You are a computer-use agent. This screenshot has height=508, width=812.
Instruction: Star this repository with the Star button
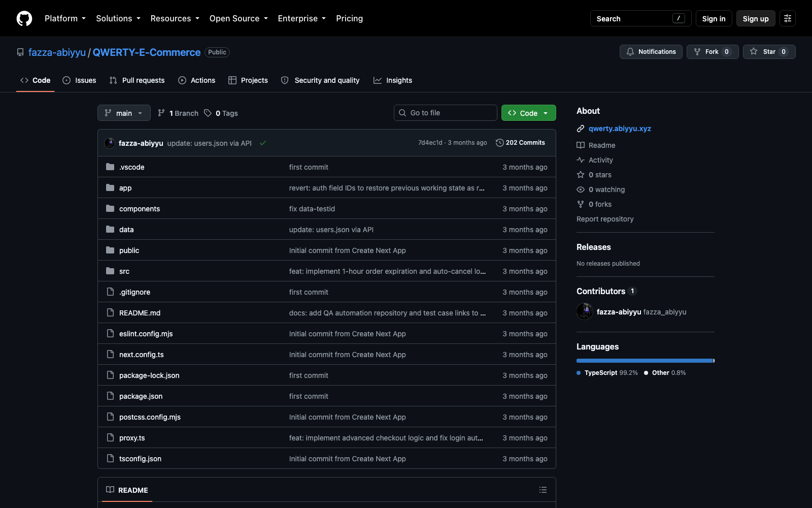click(x=769, y=52)
